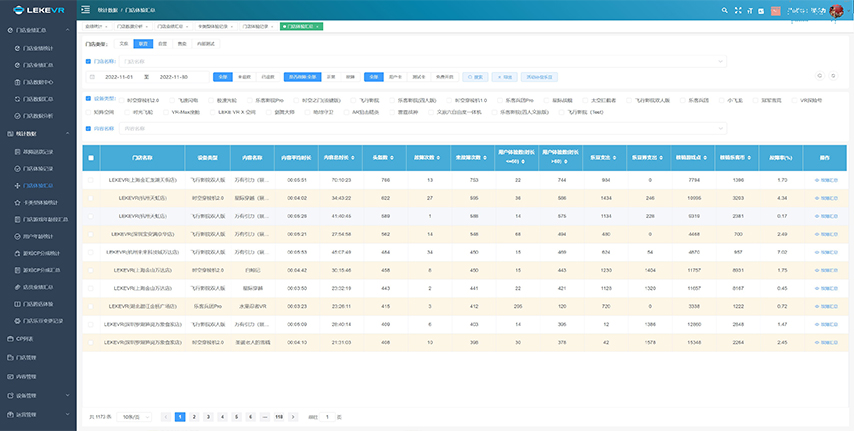
Task: Open the 门店数据中心 sidebar item
Action: [x=38, y=82]
